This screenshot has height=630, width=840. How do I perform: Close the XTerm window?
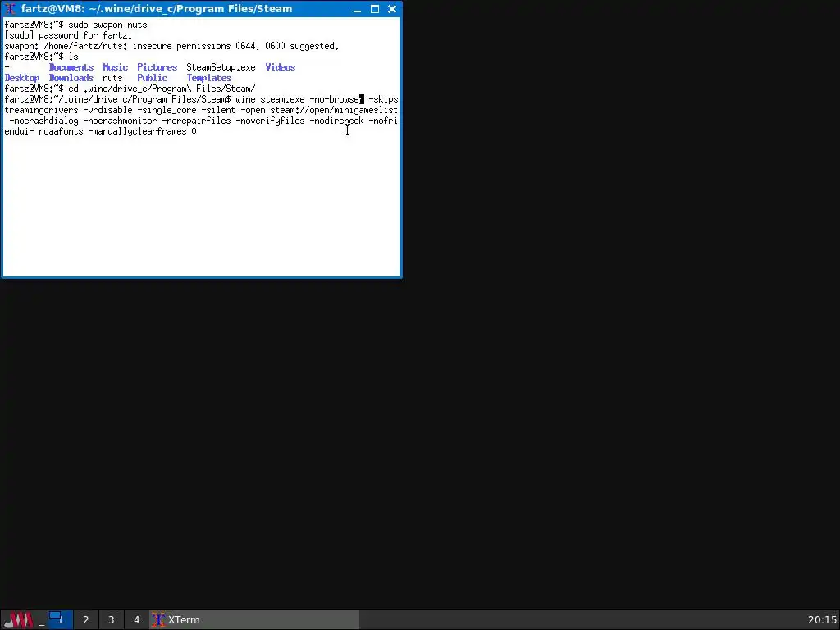(x=392, y=9)
